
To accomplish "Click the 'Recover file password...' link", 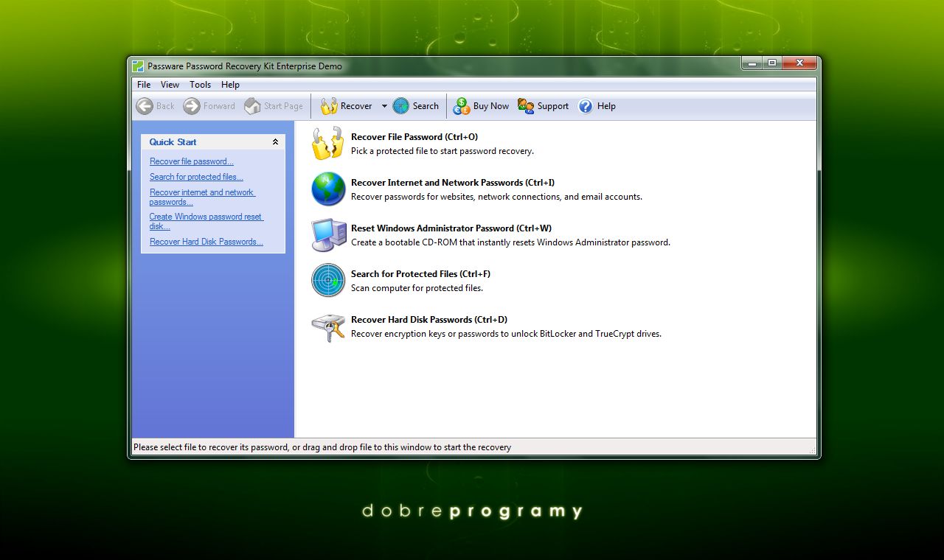I will point(192,161).
